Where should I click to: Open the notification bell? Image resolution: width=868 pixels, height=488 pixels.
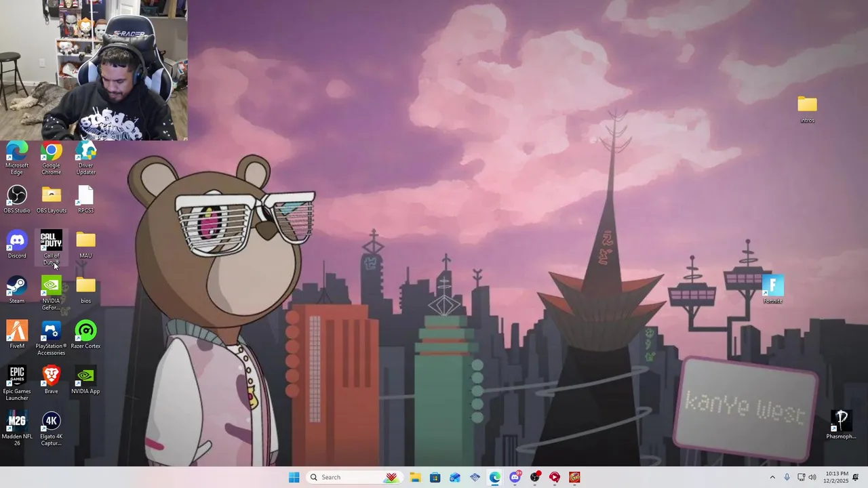tap(856, 477)
